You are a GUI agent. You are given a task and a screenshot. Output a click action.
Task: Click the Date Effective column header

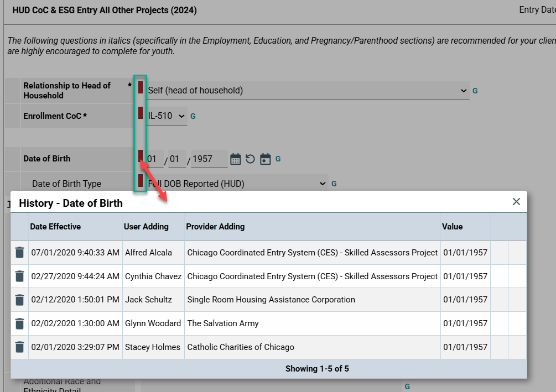[55, 227]
